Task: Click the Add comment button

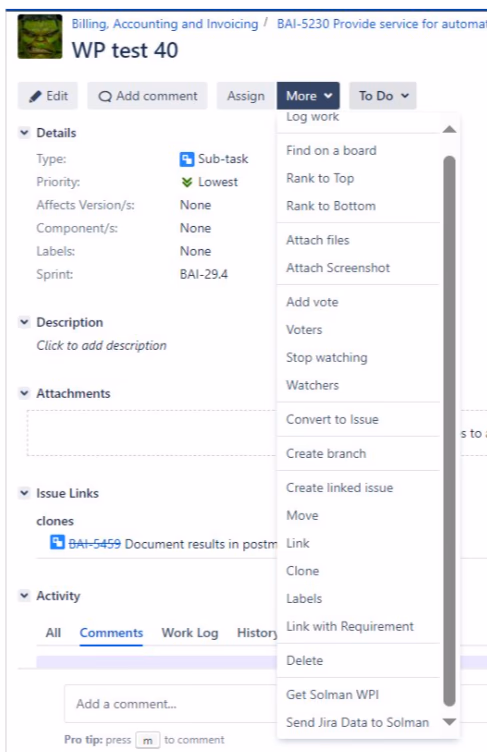Action: coord(147,96)
